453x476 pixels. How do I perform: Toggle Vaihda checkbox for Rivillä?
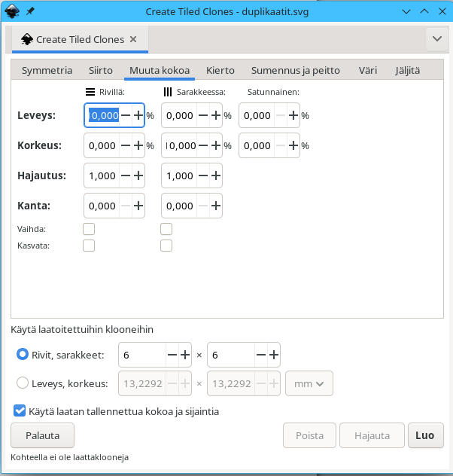(x=89, y=229)
